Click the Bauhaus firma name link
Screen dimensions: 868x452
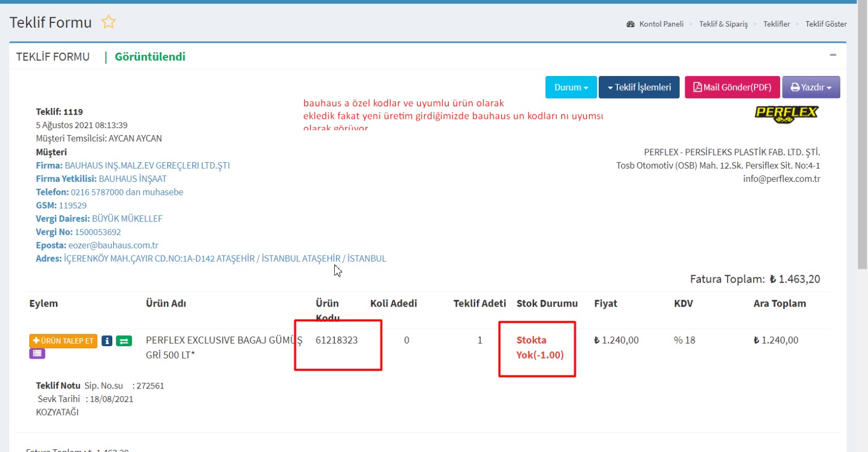[147, 165]
